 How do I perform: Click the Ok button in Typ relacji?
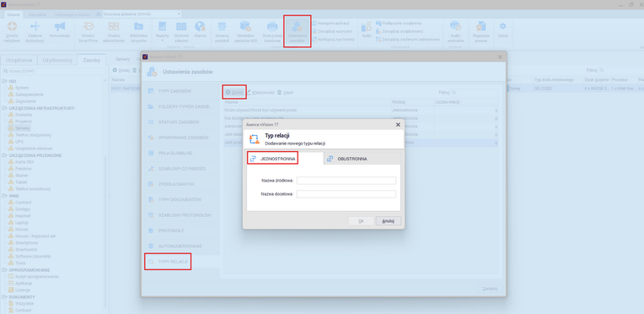pos(361,221)
